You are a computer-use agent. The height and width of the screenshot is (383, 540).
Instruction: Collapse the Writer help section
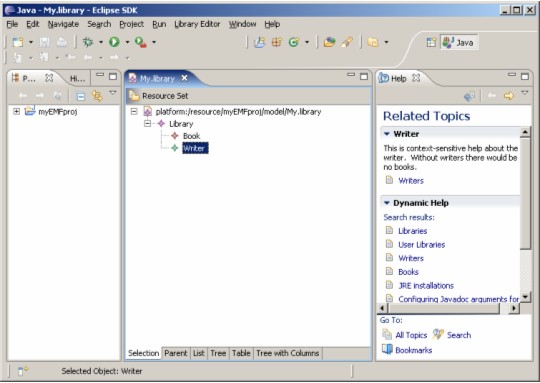pos(386,134)
